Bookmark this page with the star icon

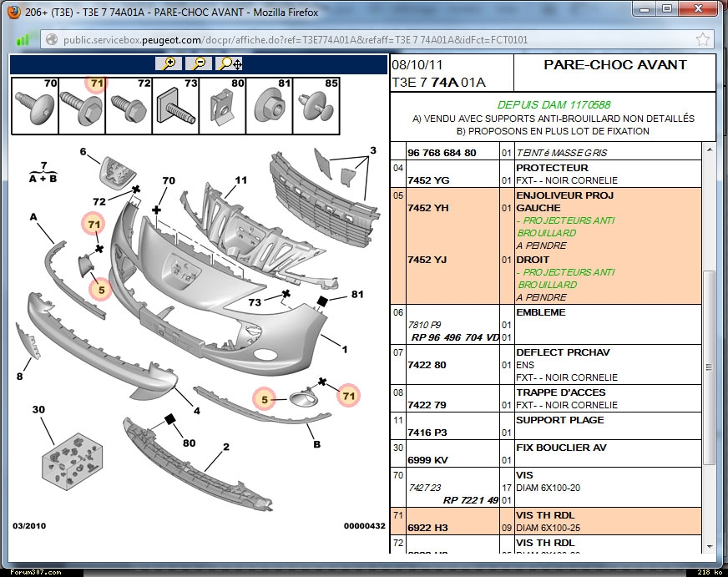point(703,39)
